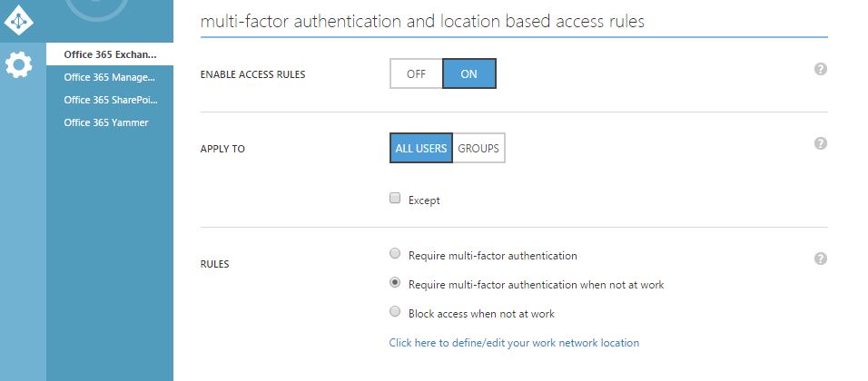Apply the rules to ALL USERS
Image resolution: width=868 pixels, height=381 pixels.
coord(421,148)
